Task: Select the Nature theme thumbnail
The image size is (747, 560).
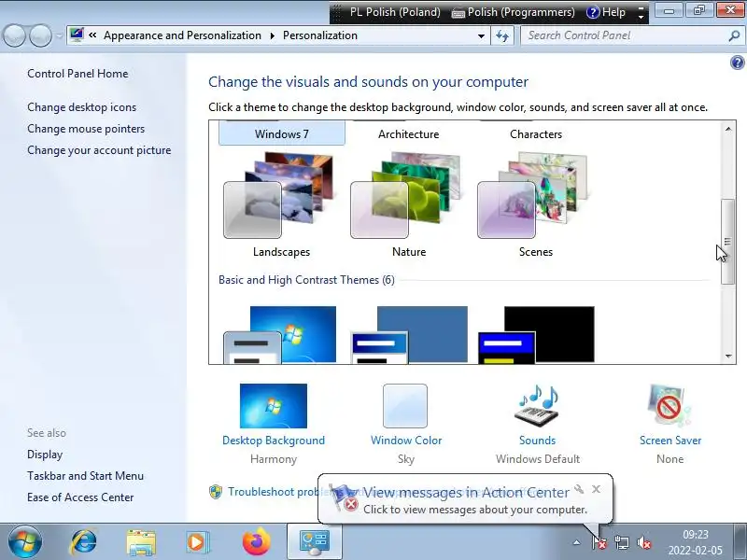Action: coord(405,195)
